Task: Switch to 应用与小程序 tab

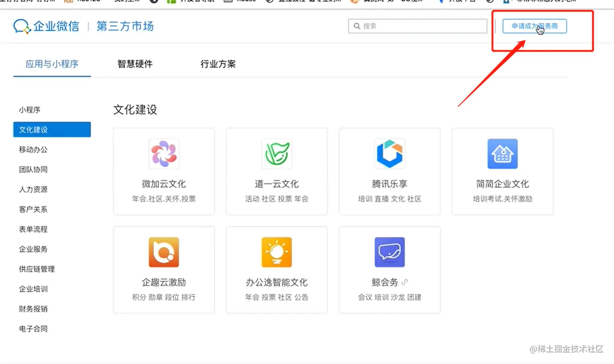Action: [x=52, y=64]
